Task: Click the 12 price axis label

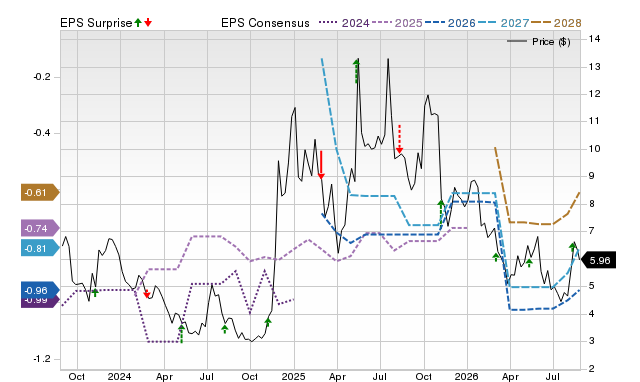Action: click(x=594, y=94)
